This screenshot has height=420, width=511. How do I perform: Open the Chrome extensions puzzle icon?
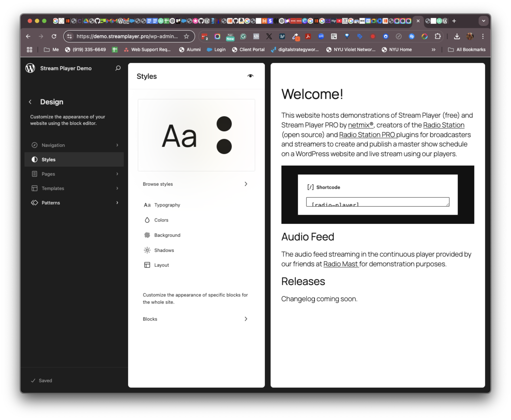pos(438,36)
